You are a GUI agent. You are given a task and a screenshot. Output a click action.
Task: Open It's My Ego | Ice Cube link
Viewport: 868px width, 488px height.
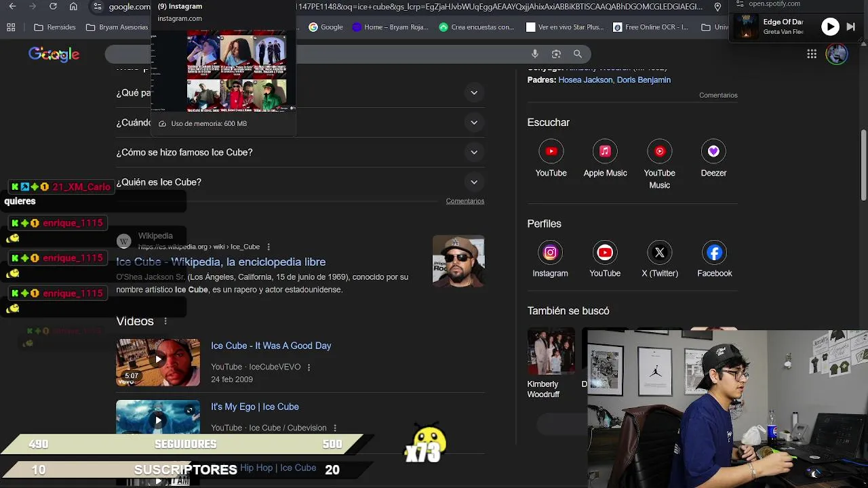[254, 407]
